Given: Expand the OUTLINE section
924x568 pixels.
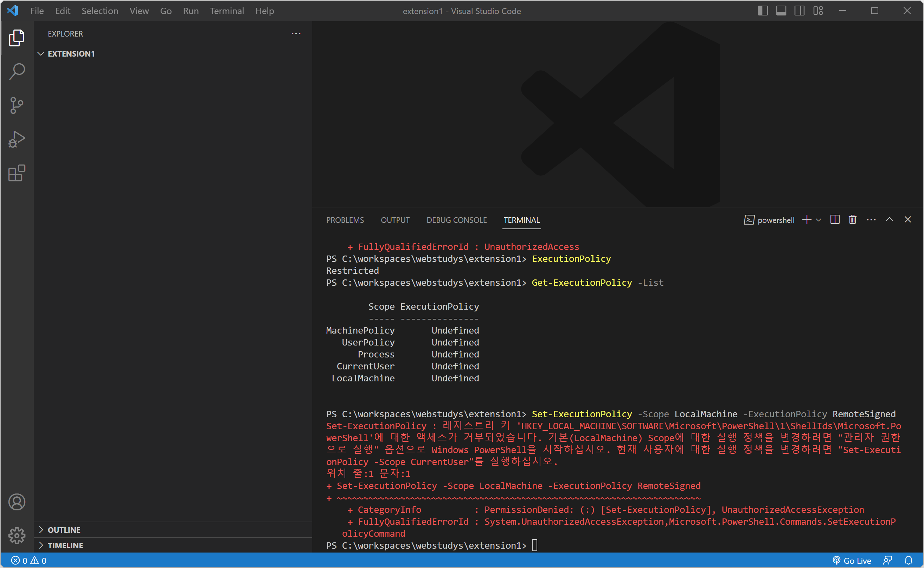Looking at the screenshot, I should click(x=64, y=530).
